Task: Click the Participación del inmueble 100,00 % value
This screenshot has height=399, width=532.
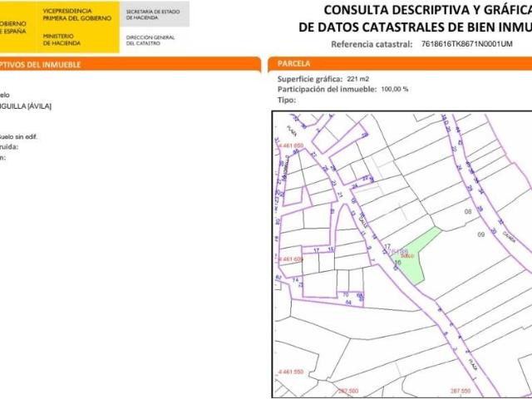Action: [x=394, y=88]
